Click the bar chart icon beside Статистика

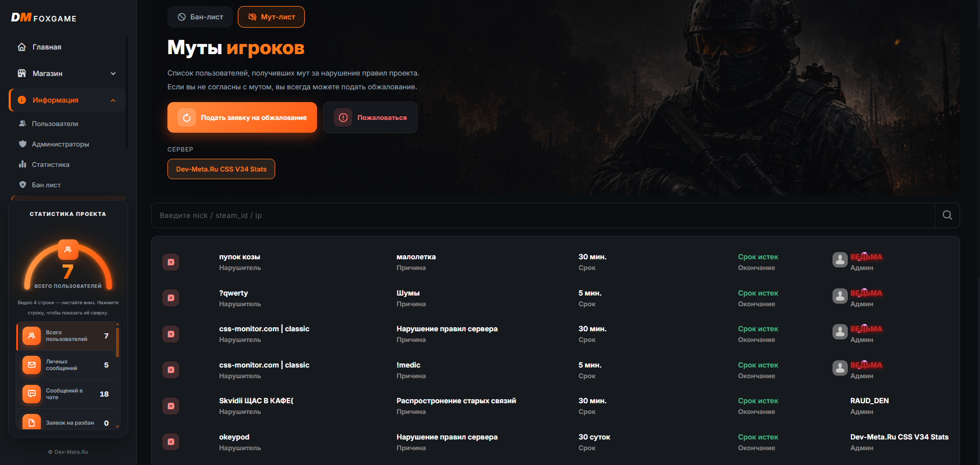(22, 164)
